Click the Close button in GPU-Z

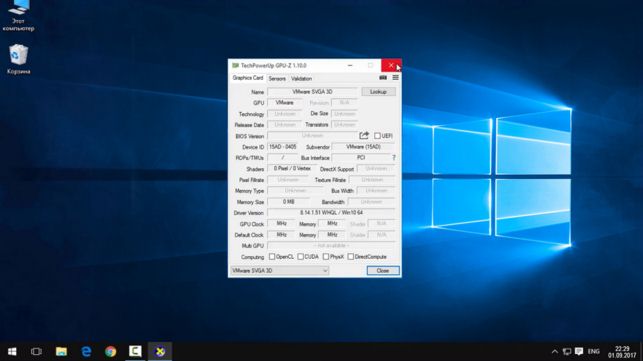(x=383, y=271)
